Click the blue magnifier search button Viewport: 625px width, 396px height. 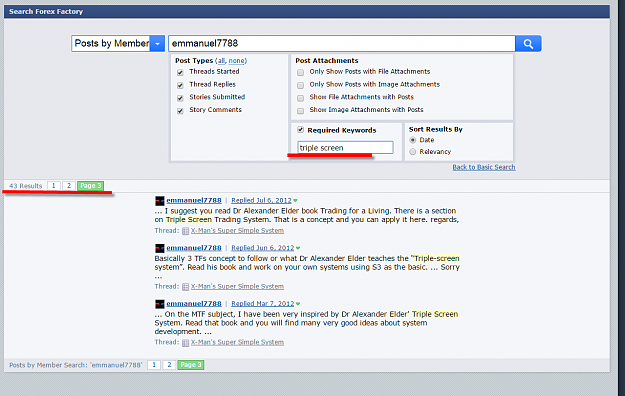point(528,43)
